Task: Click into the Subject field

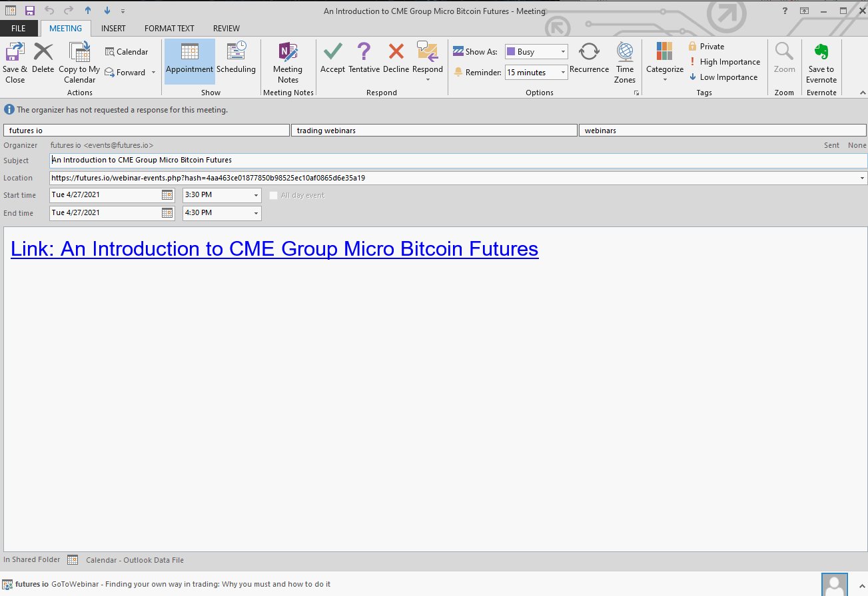Action: [458, 160]
